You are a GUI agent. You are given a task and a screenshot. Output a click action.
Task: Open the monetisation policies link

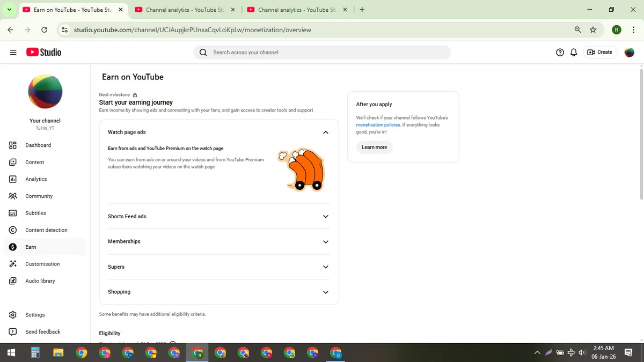[378, 124]
